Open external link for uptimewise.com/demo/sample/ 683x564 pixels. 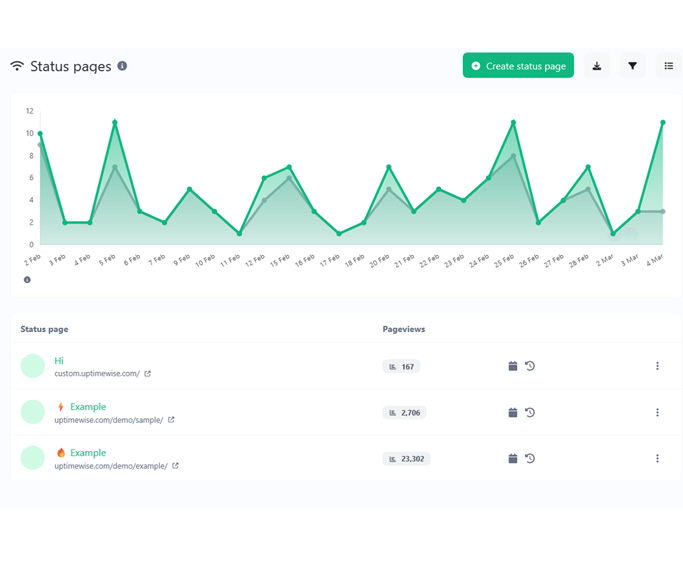point(171,420)
